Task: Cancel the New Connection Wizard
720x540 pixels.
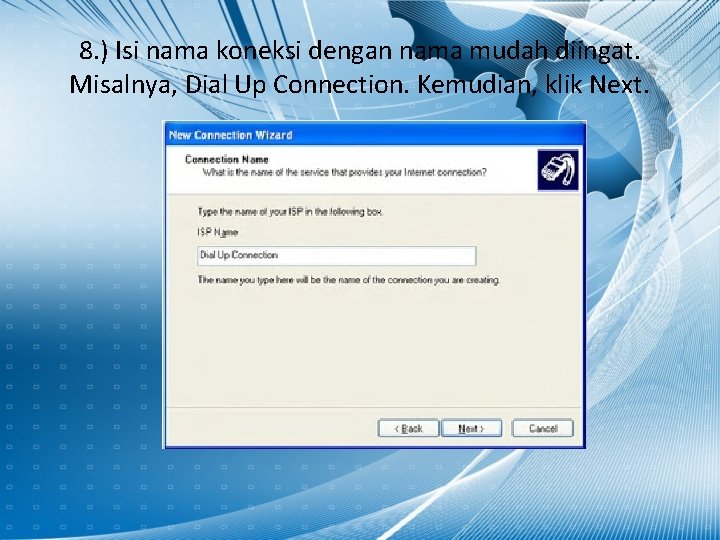Action: tap(543, 428)
